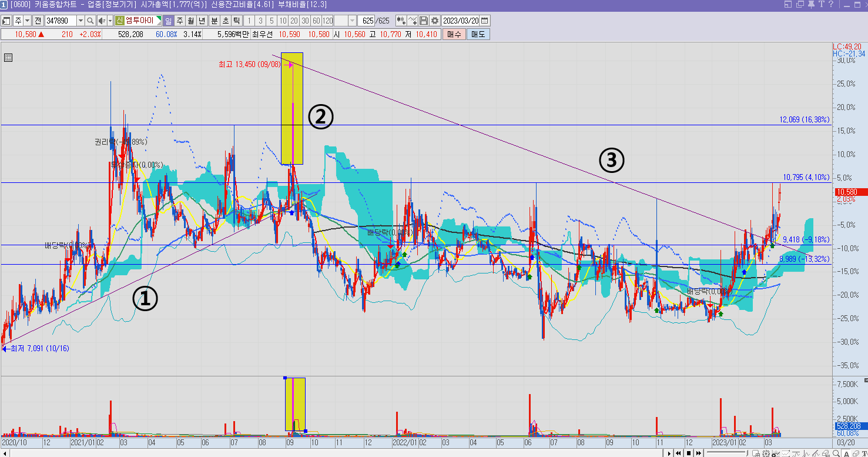Open the calendar picker icon
868x457 pixels.
(x=485, y=21)
